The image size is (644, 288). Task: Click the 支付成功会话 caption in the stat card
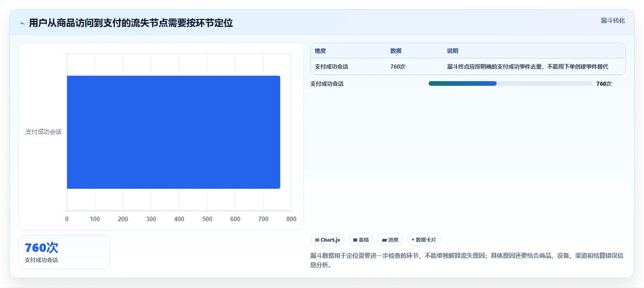[x=41, y=260]
